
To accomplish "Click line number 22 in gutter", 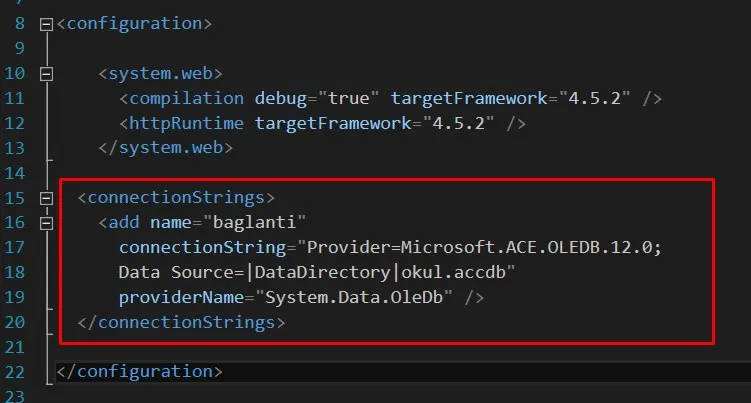I will 14,372.
